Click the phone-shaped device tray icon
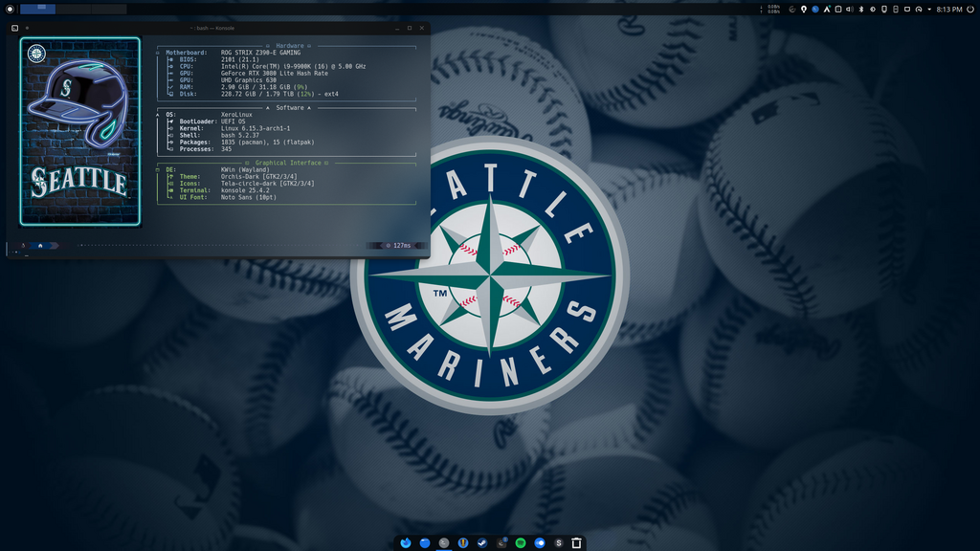The image size is (980, 551). coord(883,10)
